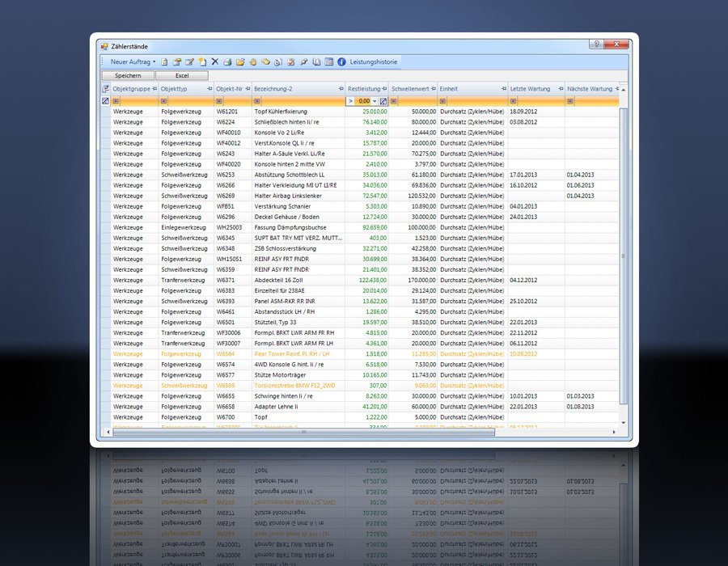Open Bezeichnung-2 filter operator selector
Viewport: 728px width, 566px height.
[257, 101]
